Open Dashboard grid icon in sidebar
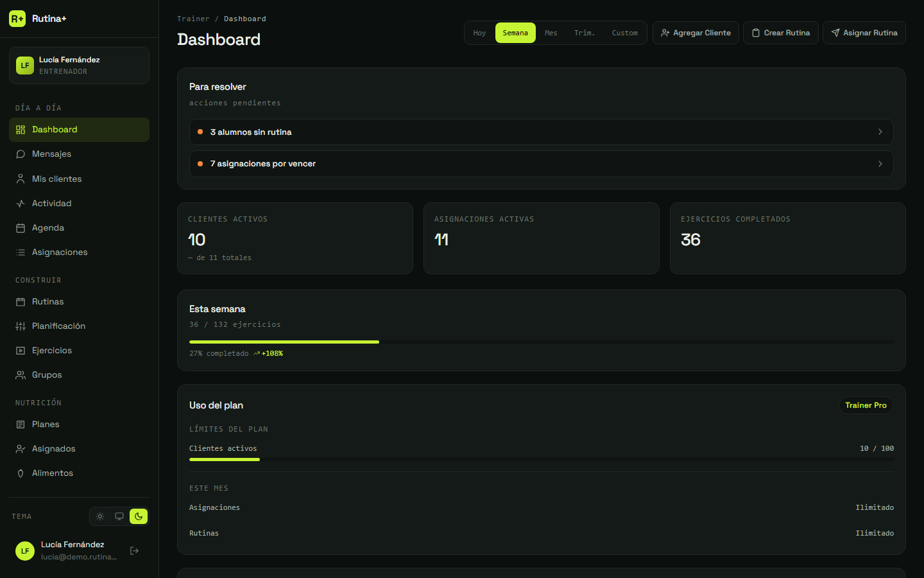The image size is (924, 578). coord(21,130)
